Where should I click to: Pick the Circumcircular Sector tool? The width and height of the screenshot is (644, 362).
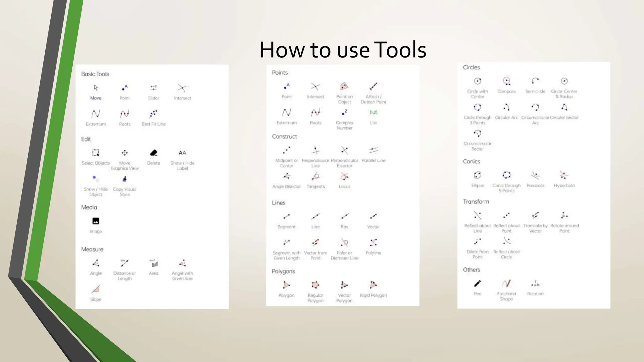click(477, 134)
